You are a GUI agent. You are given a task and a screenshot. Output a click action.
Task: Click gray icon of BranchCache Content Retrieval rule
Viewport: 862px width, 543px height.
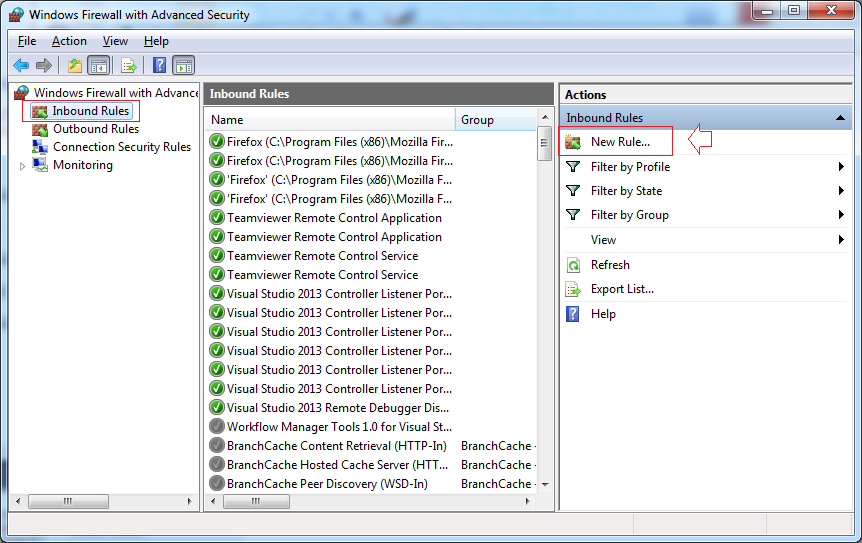pos(217,445)
